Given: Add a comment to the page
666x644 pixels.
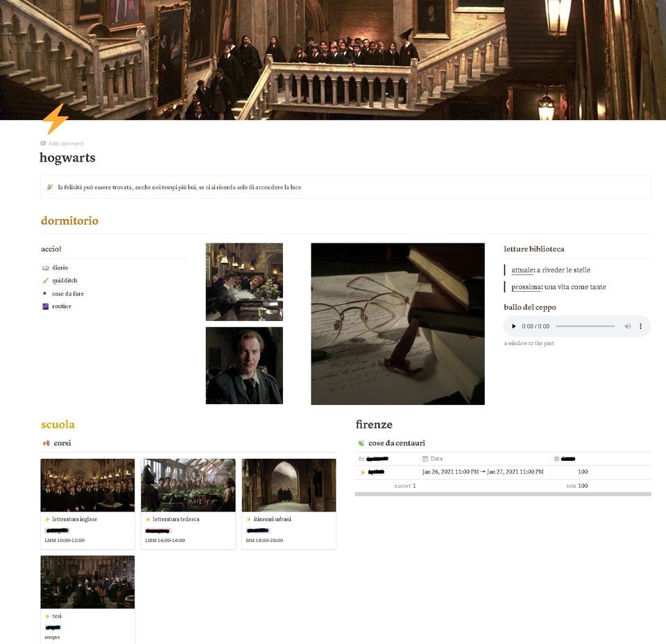Looking at the screenshot, I should (62, 143).
